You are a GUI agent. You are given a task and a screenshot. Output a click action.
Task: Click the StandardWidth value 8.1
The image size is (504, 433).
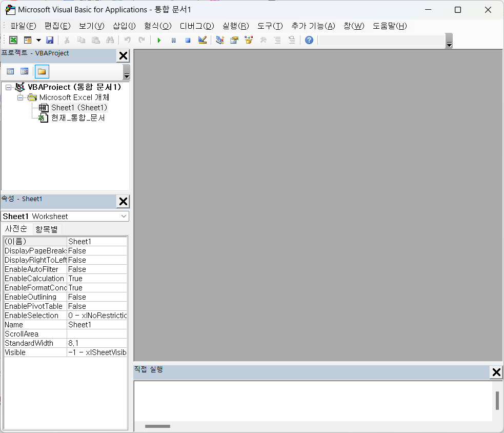(x=97, y=343)
